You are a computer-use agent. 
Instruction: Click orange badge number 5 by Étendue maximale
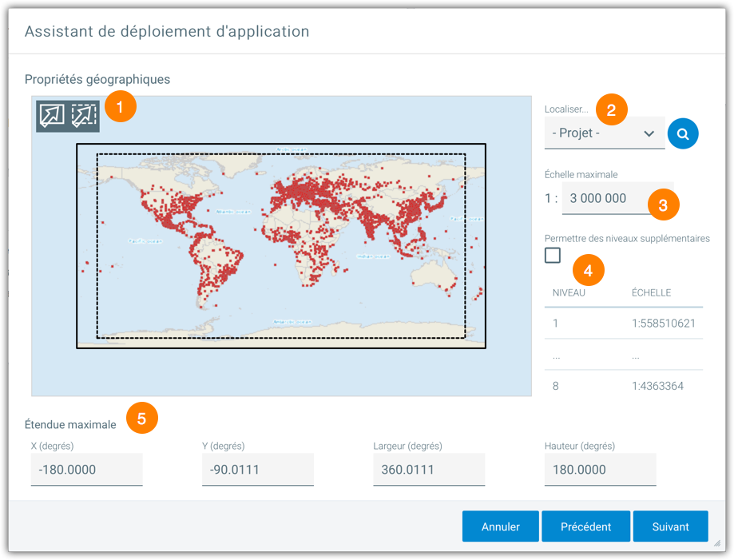pos(141,418)
